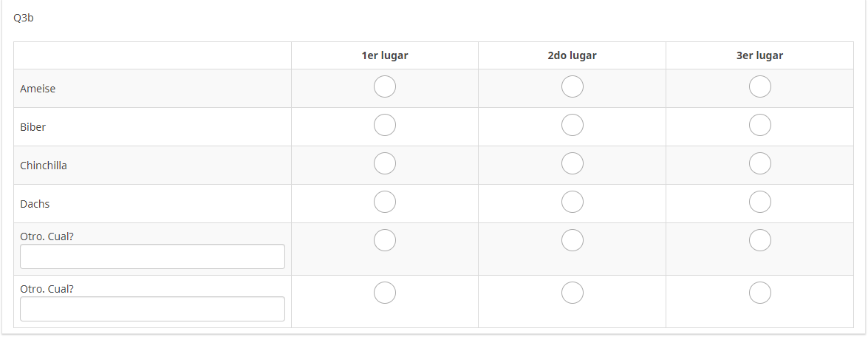Mark first Otro row as 3er lugar

(x=760, y=240)
